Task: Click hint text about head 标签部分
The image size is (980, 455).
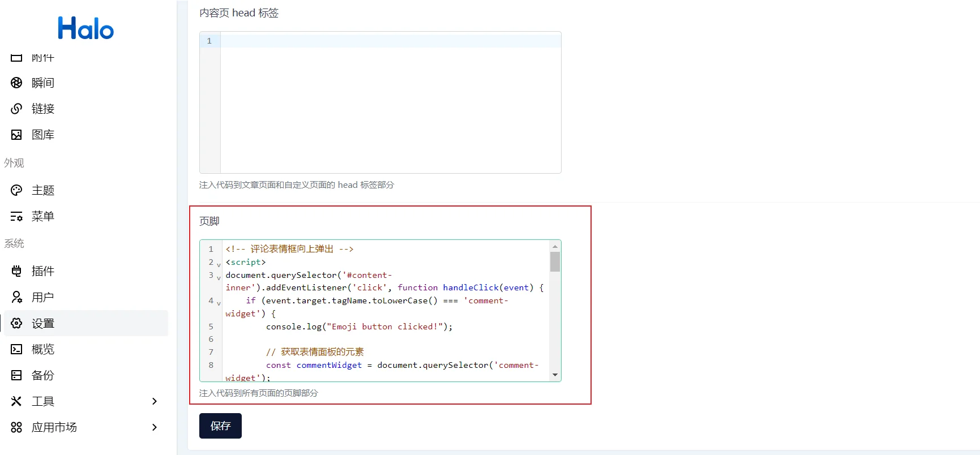Action: click(297, 185)
